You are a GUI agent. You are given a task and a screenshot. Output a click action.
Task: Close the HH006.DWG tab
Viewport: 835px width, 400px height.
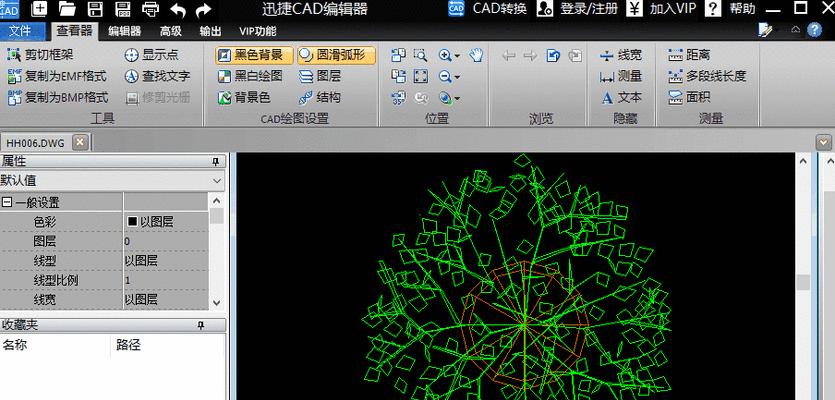click(x=80, y=142)
